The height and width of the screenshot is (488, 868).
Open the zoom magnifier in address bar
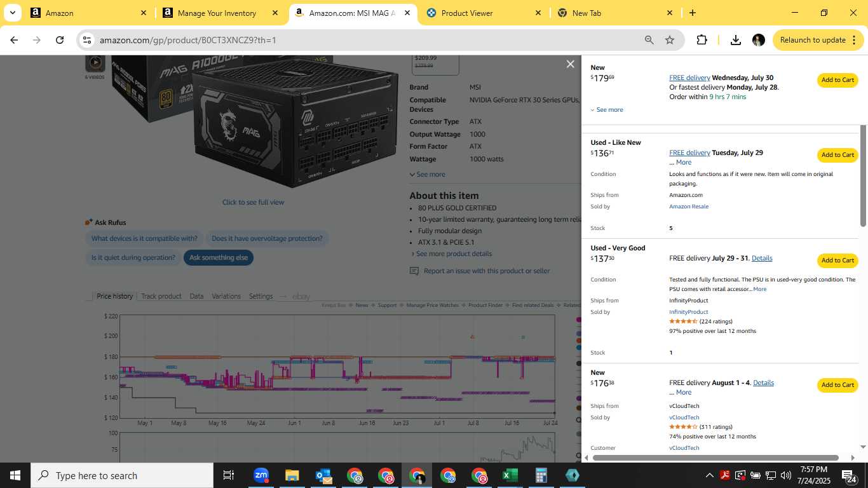649,40
